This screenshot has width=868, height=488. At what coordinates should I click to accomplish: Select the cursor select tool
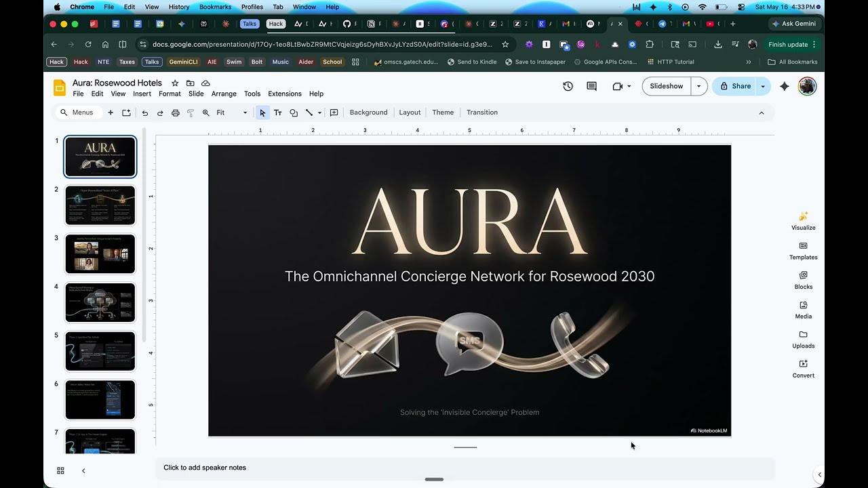(x=262, y=113)
